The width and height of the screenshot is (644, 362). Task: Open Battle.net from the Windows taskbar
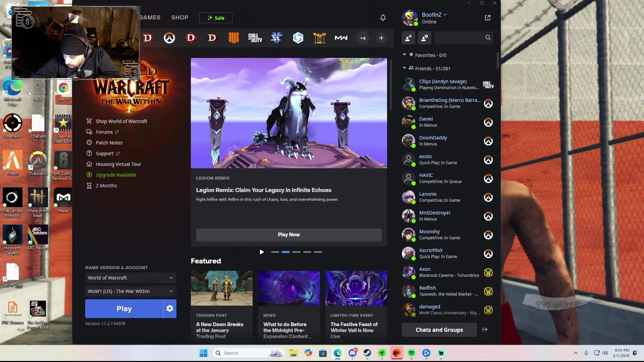[426, 353]
